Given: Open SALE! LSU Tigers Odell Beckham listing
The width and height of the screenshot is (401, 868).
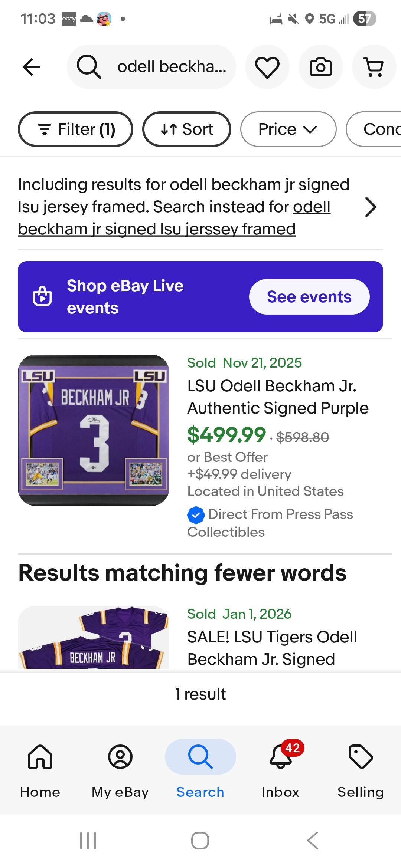Looking at the screenshot, I should pos(272,648).
